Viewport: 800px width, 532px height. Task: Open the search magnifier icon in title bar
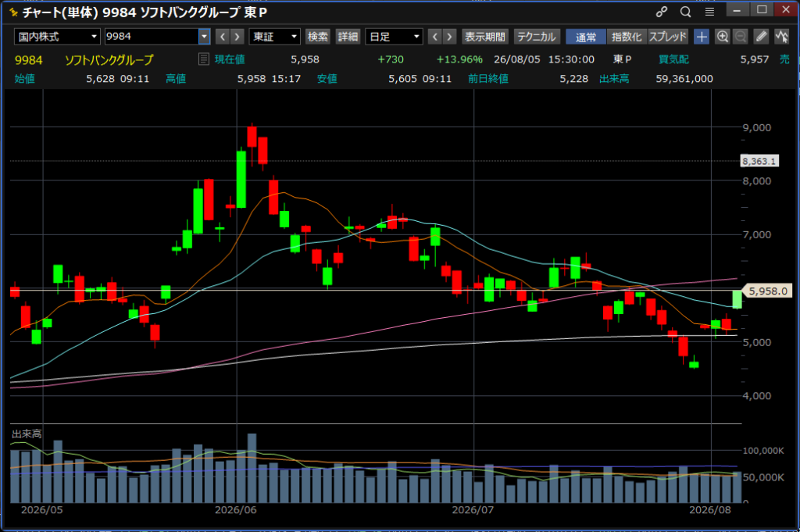coord(686,11)
